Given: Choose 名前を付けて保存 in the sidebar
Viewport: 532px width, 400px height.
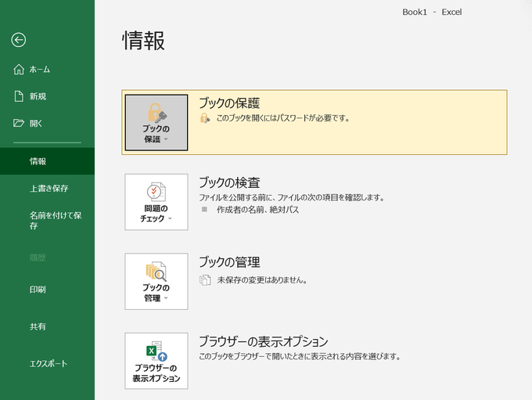Looking at the screenshot, I should (x=47, y=221).
